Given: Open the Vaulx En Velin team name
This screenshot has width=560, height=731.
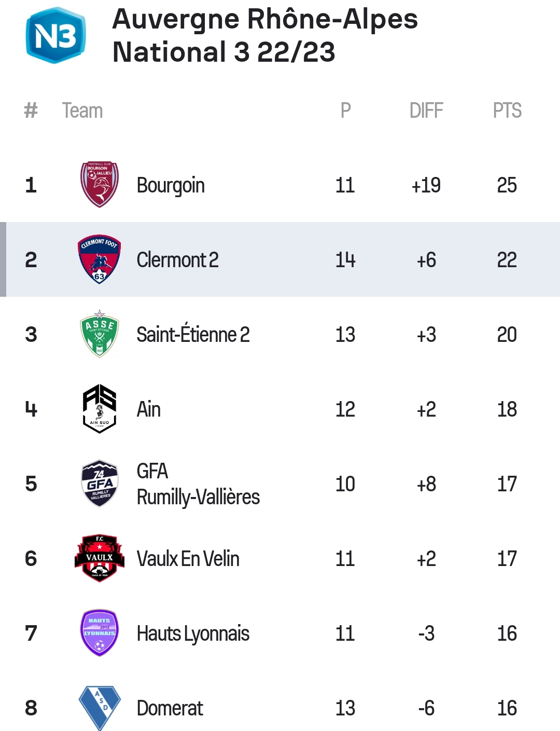Looking at the screenshot, I should point(188,559).
